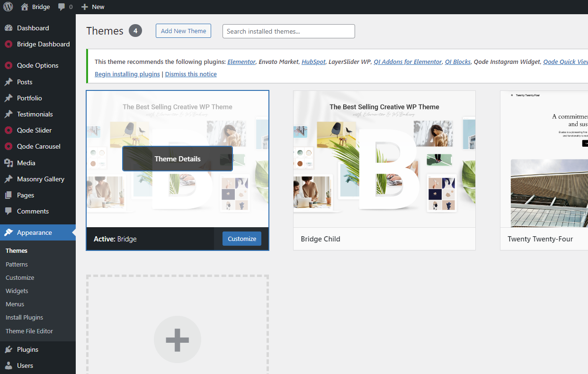Click Customize on active Bridge theme

pos(242,239)
